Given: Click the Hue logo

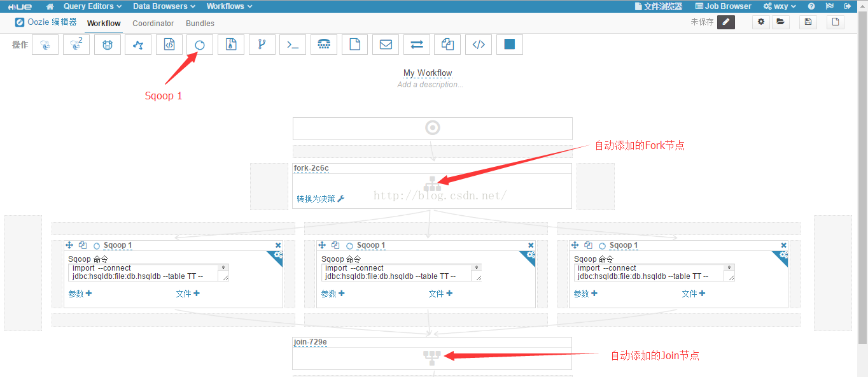Looking at the screenshot, I should (20, 6).
